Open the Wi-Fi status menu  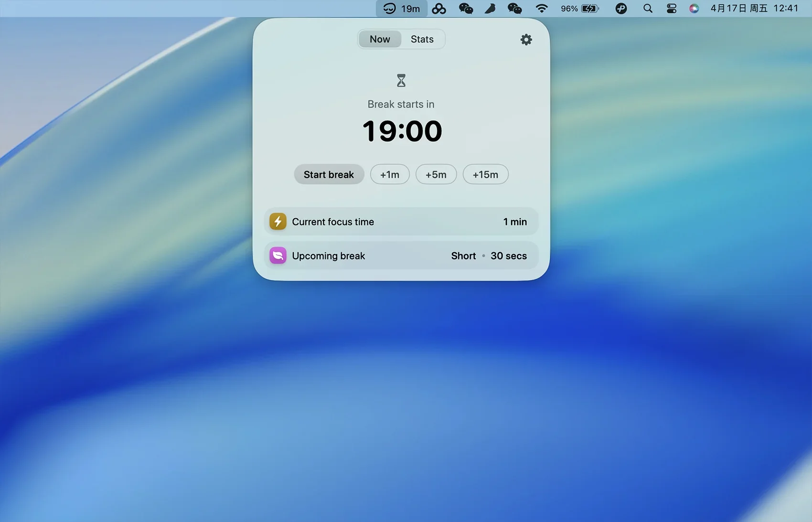(x=541, y=9)
